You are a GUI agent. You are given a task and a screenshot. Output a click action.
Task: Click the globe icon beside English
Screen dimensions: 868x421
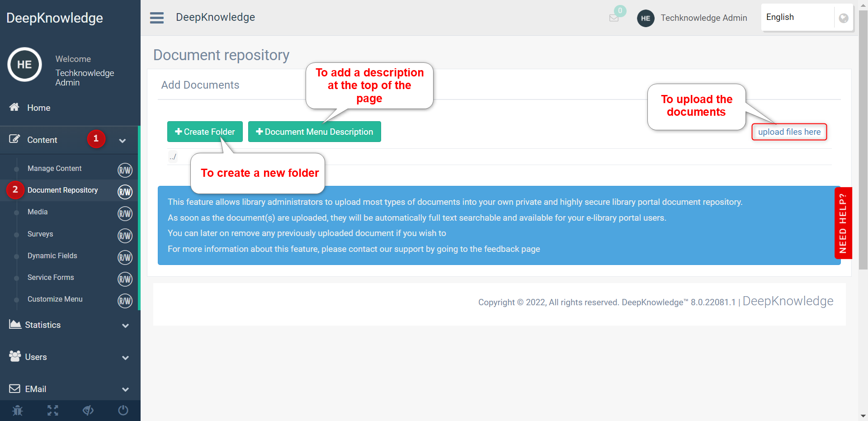click(844, 18)
